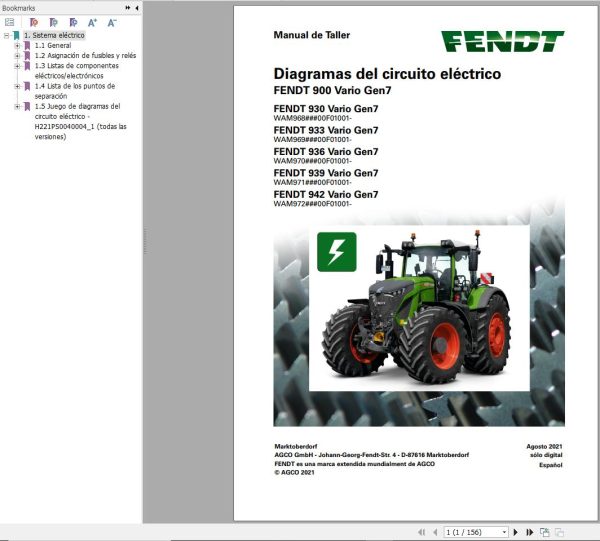Viewport: 600px width, 541px height.
Task: Click the first expand-bookmark toolbar icon
Action: [x=34, y=23]
